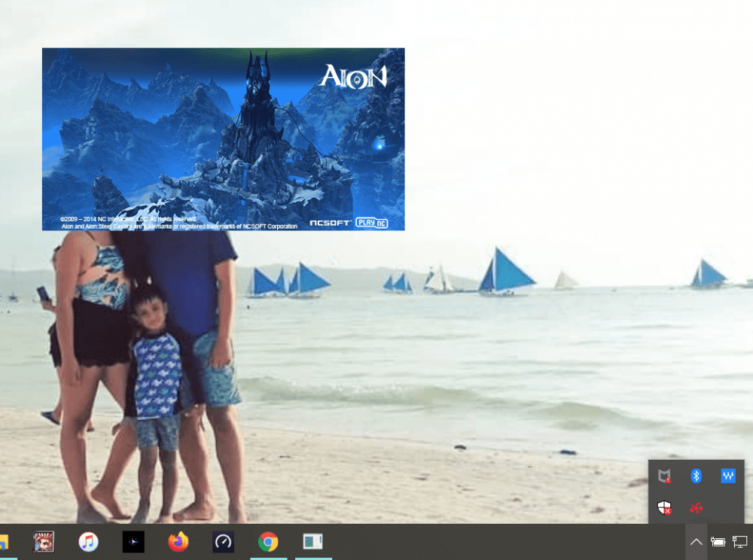Click the PLAY NC badge on splash

[372, 223]
